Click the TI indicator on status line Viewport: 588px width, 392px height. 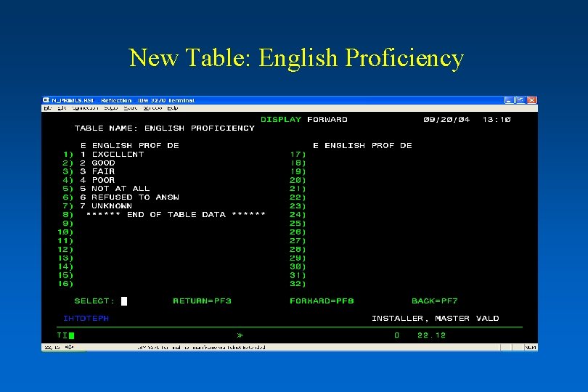62,335
